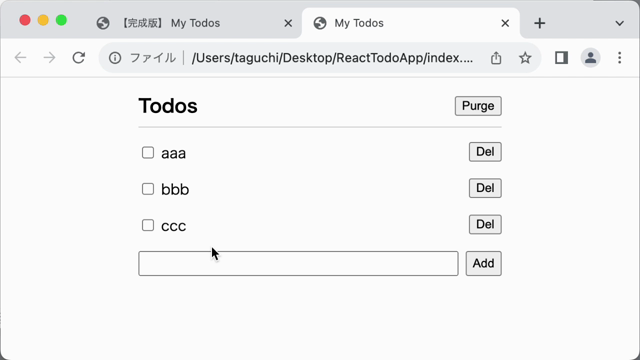Bookmark this page with the star icon
Viewport: 640px width, 360px height.
(x=525, y=58)
